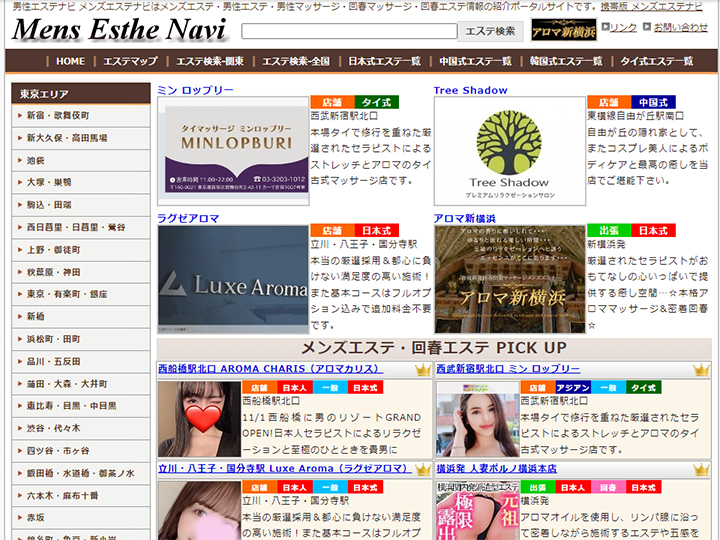Select 新大久保・高田馬場 area

tap(81, 138)
